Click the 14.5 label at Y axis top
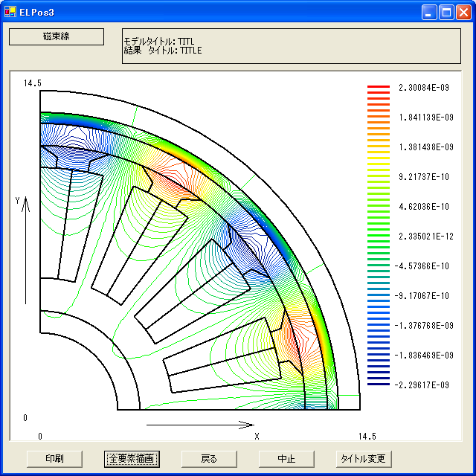 tap(33, 83)
